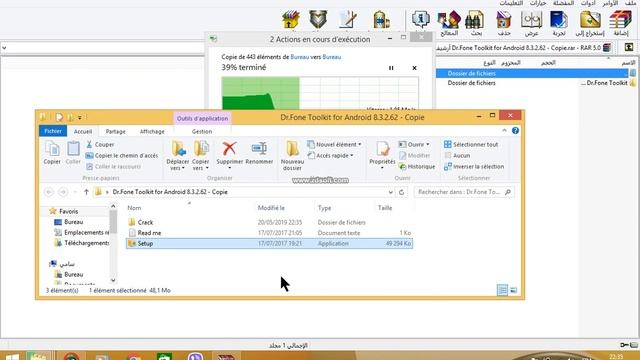
Task: Cancel the 39% copy operation
Action: [414, 68]
